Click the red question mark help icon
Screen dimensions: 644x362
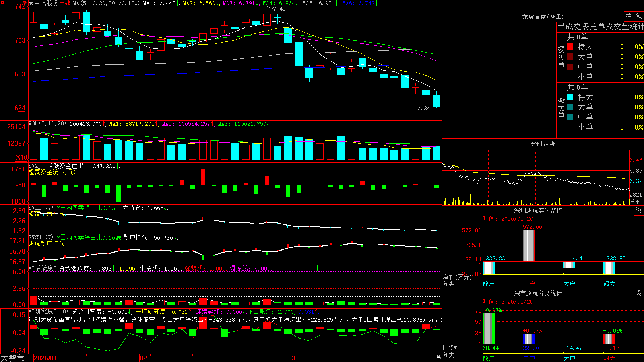point(25,4)
